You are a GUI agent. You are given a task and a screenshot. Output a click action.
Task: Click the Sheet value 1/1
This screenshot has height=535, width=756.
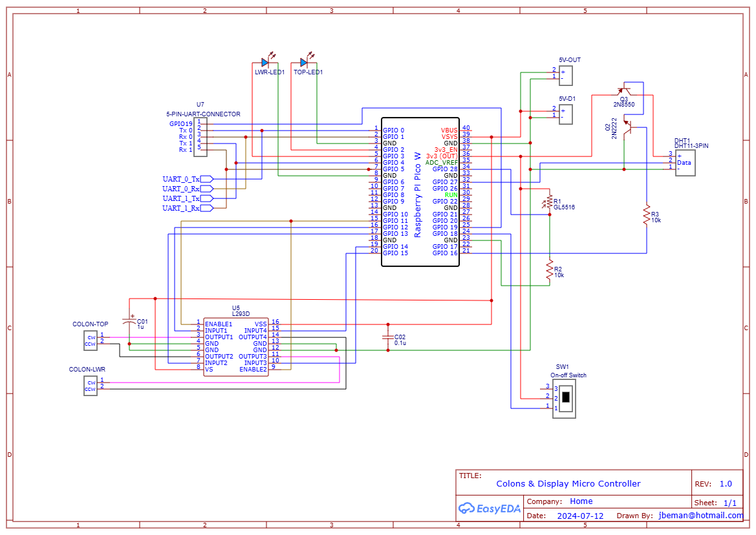(730, 503)
